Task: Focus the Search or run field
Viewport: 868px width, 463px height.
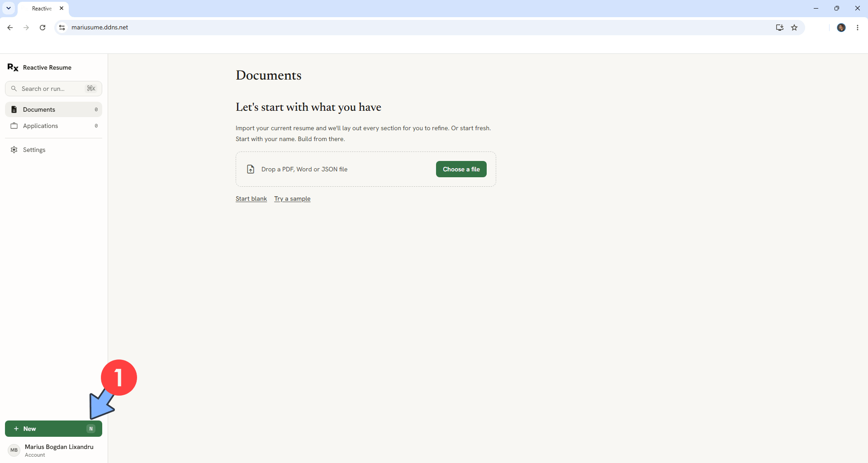Action: tap(53, 89)
